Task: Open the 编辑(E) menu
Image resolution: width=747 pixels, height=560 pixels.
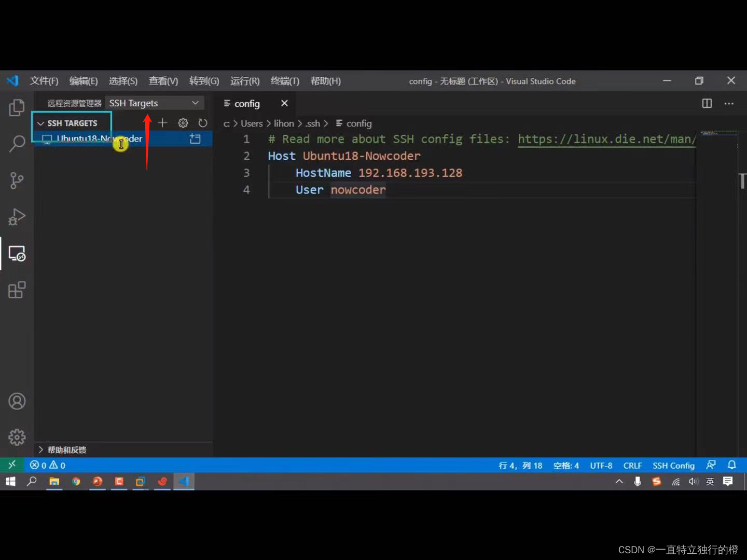Action: point(84,81)
